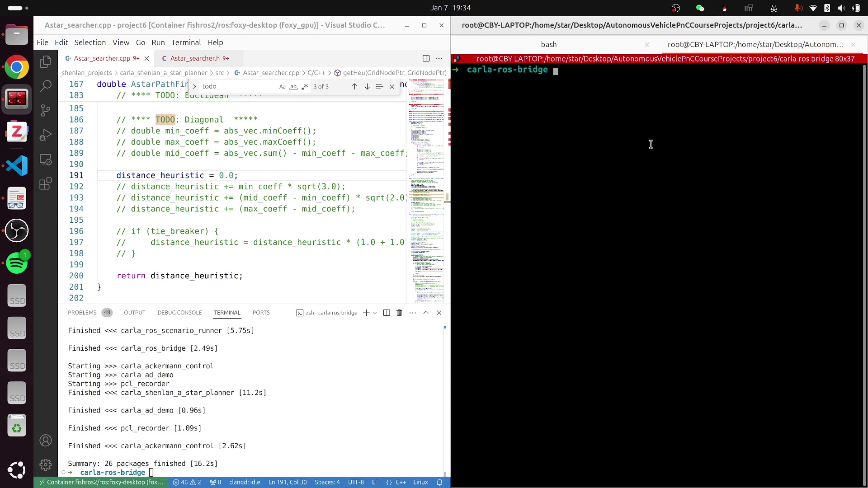Split the editor to the right
Viewport: 868px width, 488px height.
click(426, 58)
